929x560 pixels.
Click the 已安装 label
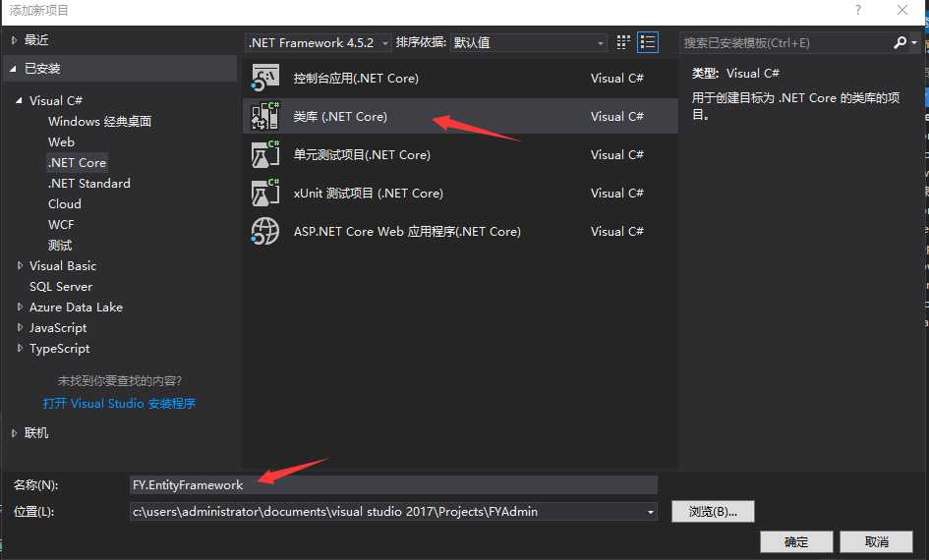pos(42,69)
